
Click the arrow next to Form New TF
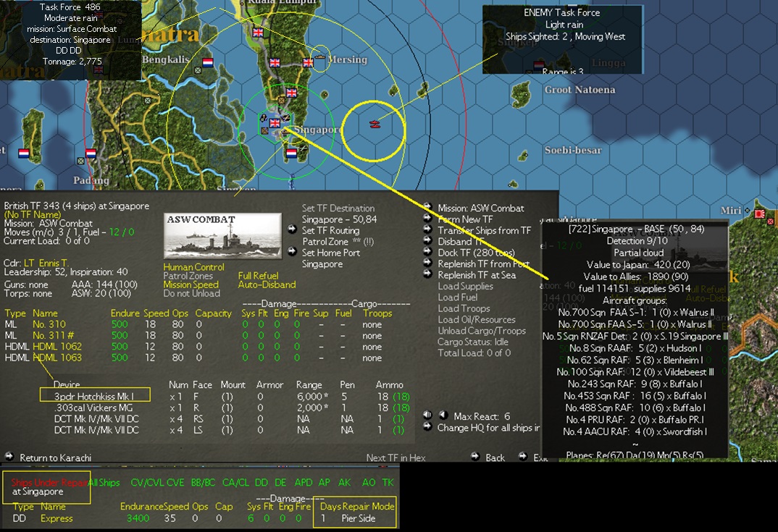pos(427,217)
